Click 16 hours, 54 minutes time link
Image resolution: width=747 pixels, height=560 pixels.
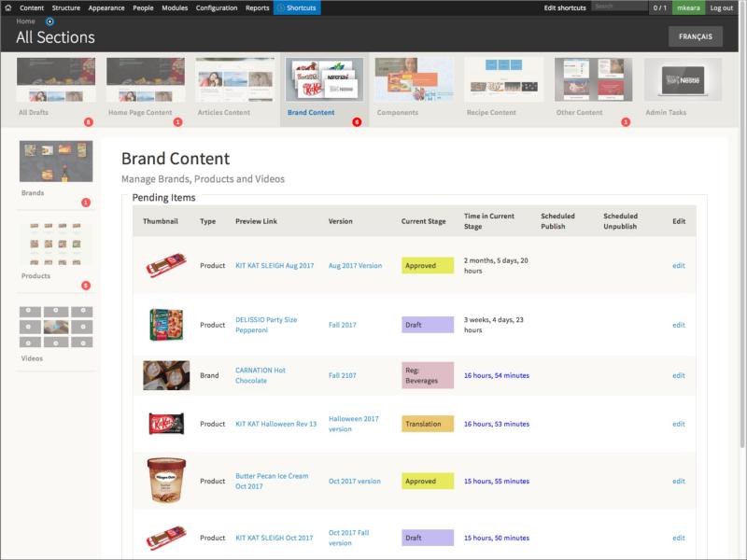coord(497,375)
